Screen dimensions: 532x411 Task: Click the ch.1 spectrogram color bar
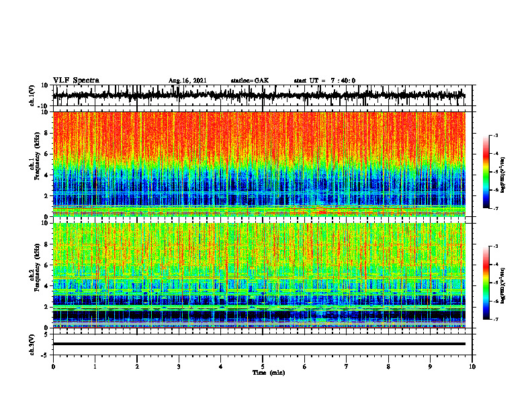point(486,171)
